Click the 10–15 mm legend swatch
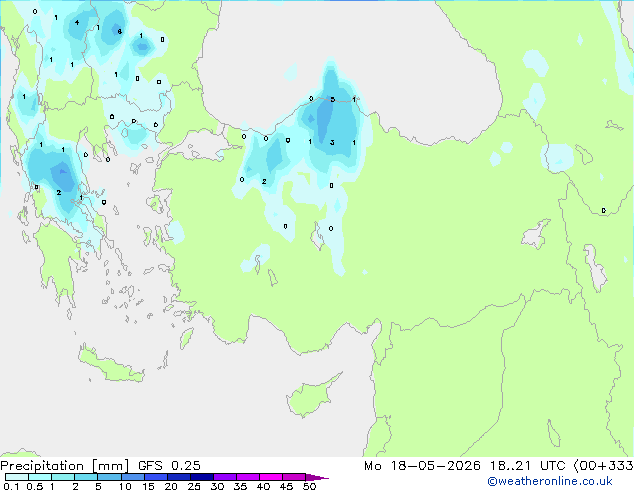This screenshot has height=490, width=634. [x=132, y=477]
